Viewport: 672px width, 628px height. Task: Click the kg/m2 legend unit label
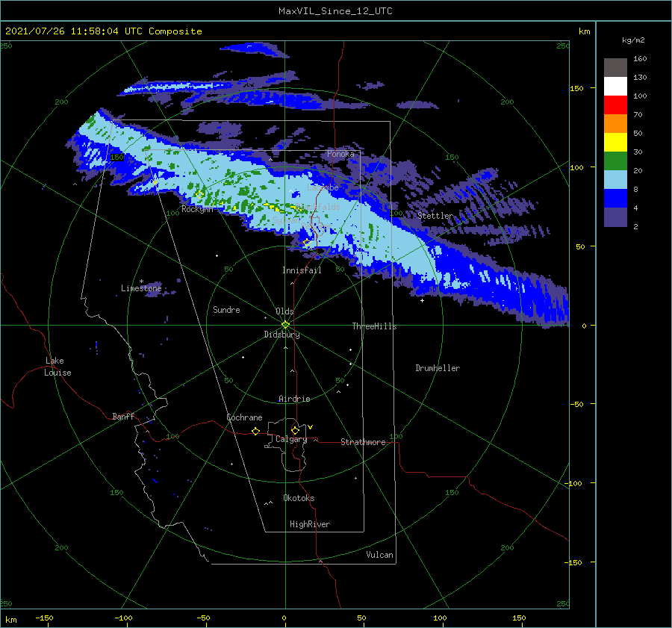(x=633, y=40)
